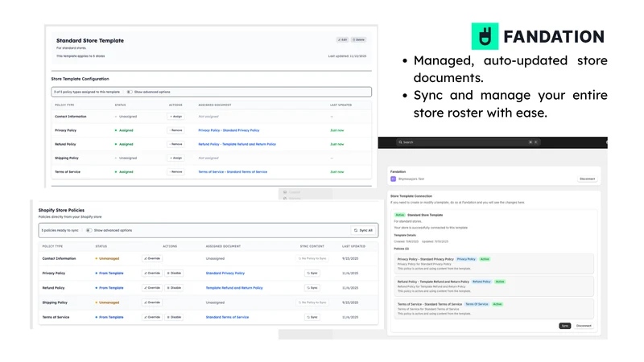Image resolution: width=644 pixels, height=362 pixels.
Task: Disconnect the Fandation account in the top card
Action: point(587,179)
